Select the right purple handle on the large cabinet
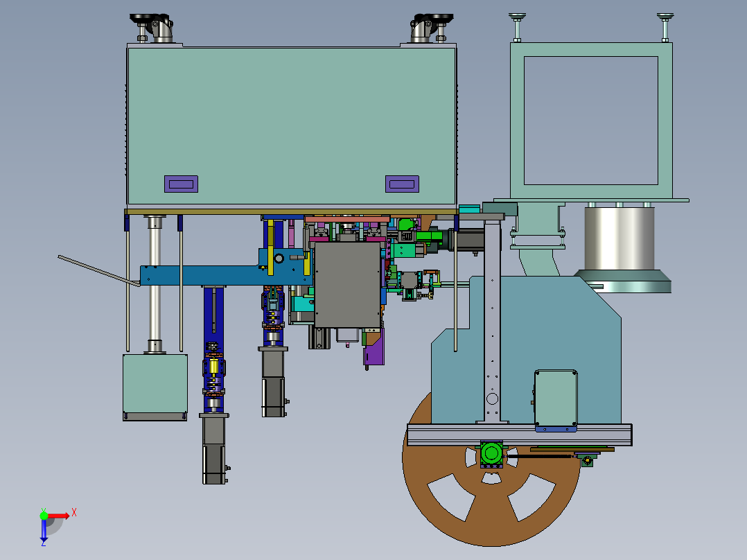The image size is (747, 560). click(x=402, y=184)
